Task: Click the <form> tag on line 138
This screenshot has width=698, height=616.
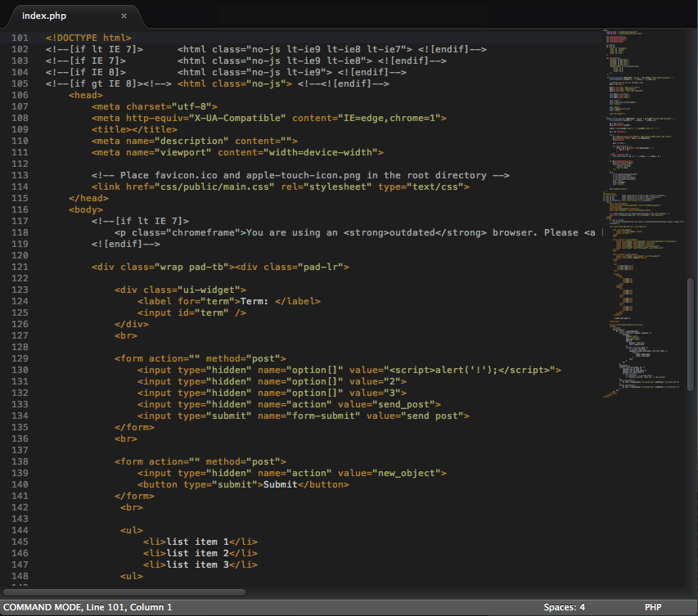Action: coord(200,461)
